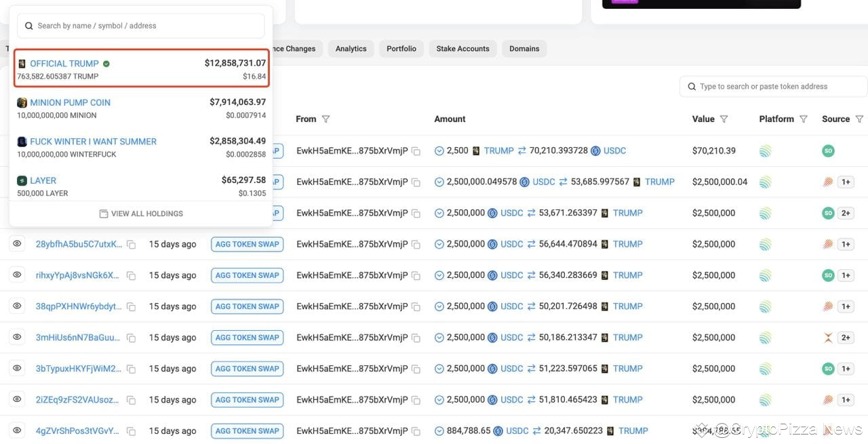The image size is (868, 444).
Task: Click AGG TOKEN SWAP badge in 56,644.470894 row
Action: pos(248,244)
